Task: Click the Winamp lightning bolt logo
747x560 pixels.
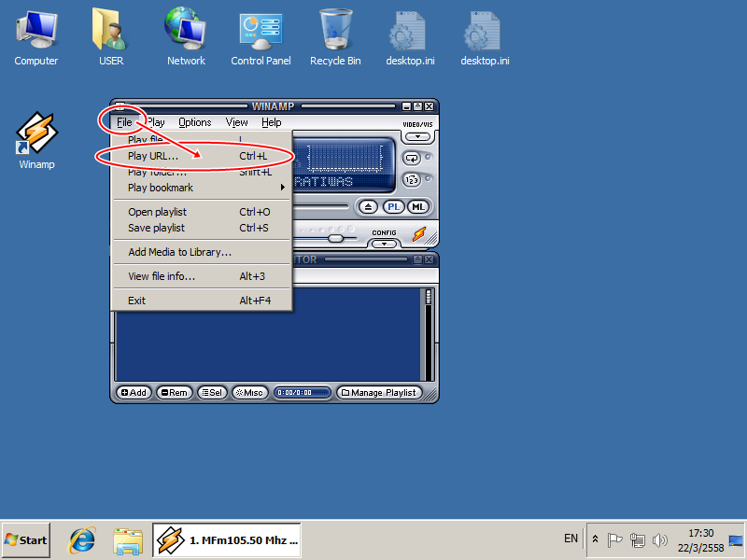Action: (x=419, y=233)
